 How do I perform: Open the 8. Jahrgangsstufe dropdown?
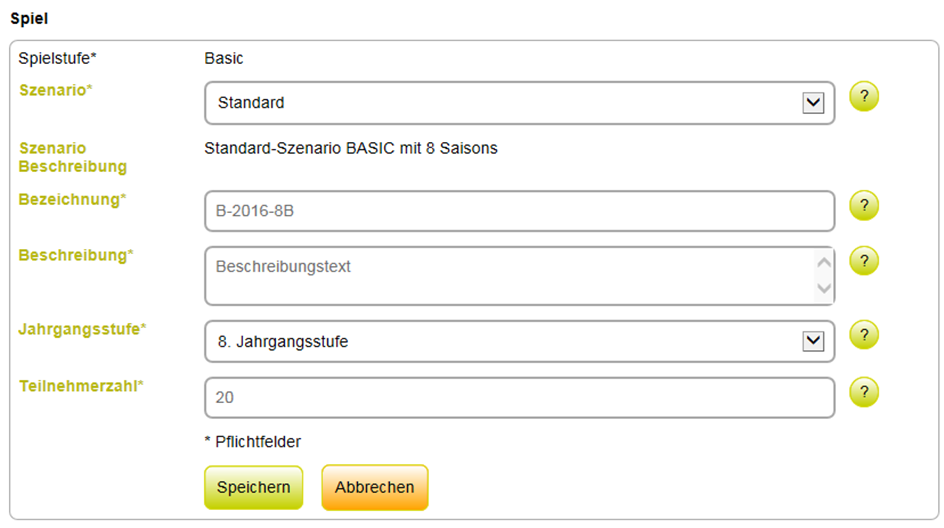[520, 341]
